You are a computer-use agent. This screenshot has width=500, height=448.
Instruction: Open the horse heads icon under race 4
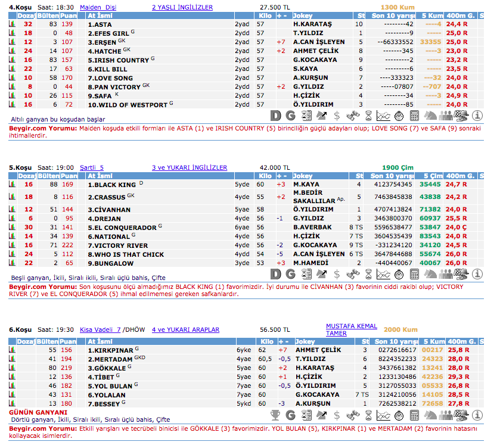point(430,116)
